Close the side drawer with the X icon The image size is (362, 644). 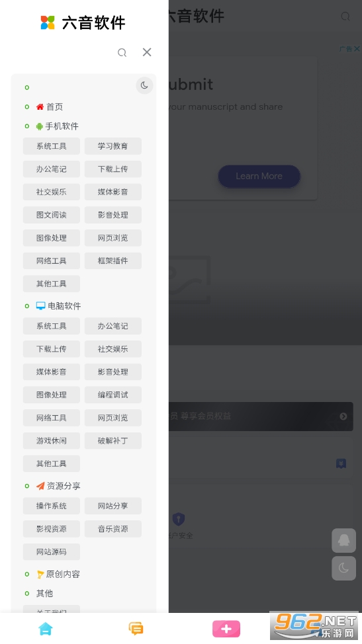point(147,52)
